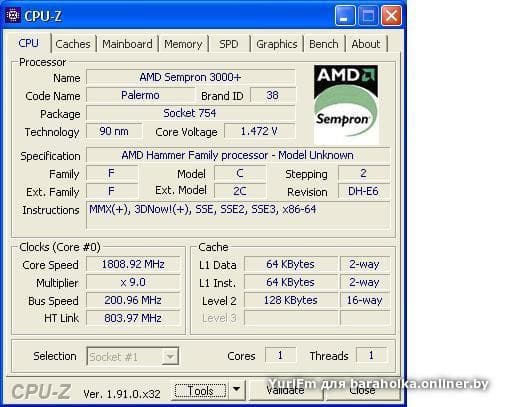Click the Bus Speed value 200.96 MHz
Viewport: 512px width, 407px height.
click(x=133, y=300)
